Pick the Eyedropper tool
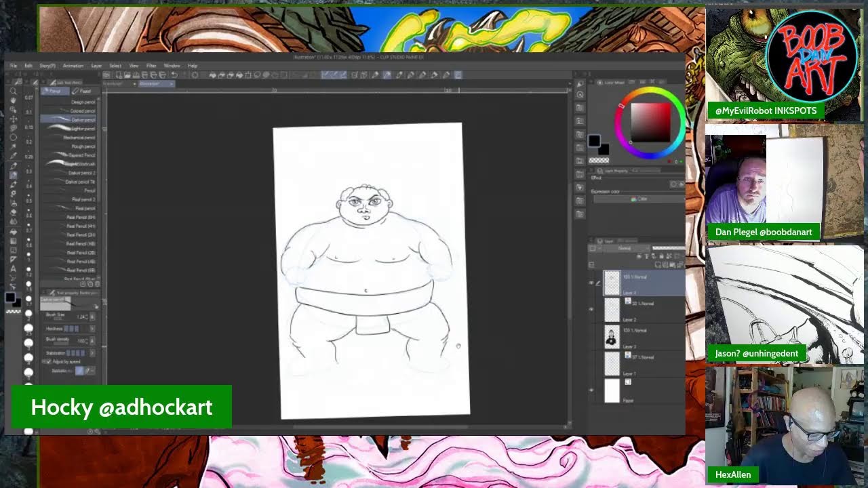 click(14, 155)
